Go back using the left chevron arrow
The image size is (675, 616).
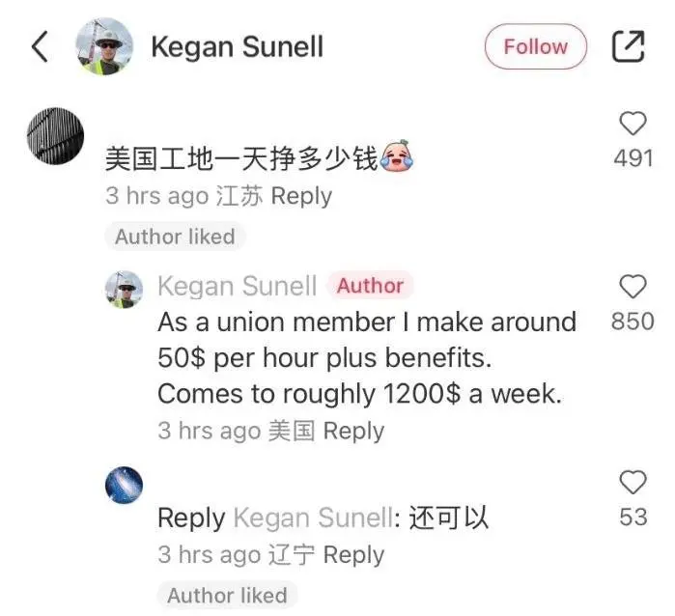[x=40, y=47]
